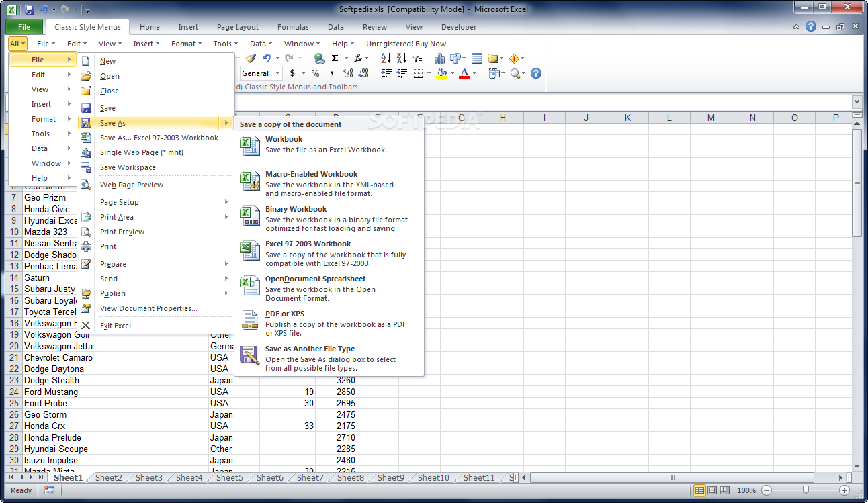868x503 pixels.
Task: Open the classic Format dropdown menu
Action: click(186, 44)
